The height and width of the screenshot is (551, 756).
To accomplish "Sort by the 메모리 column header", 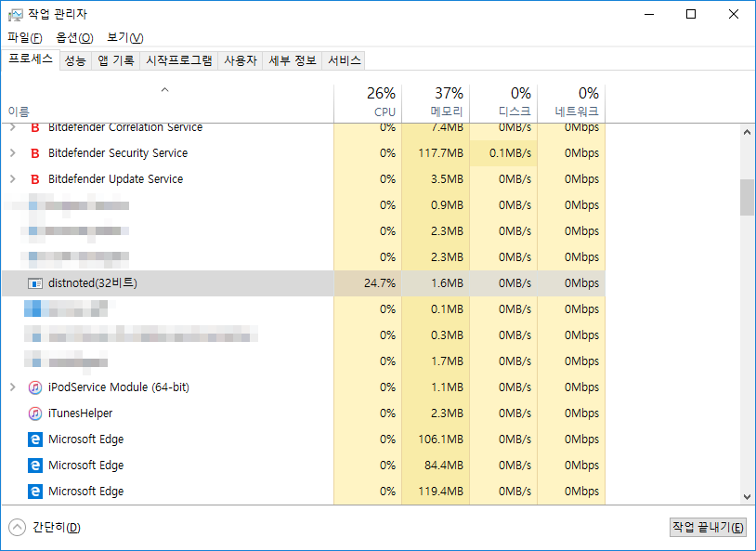I will tap(436, 102).
